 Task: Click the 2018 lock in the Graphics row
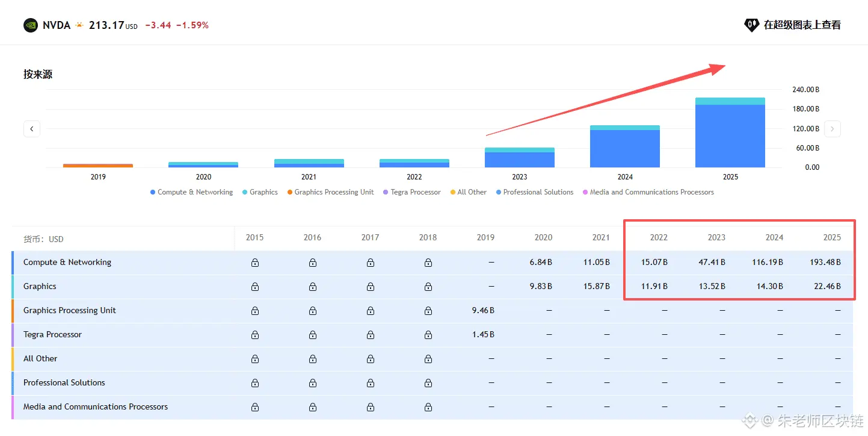428,287
